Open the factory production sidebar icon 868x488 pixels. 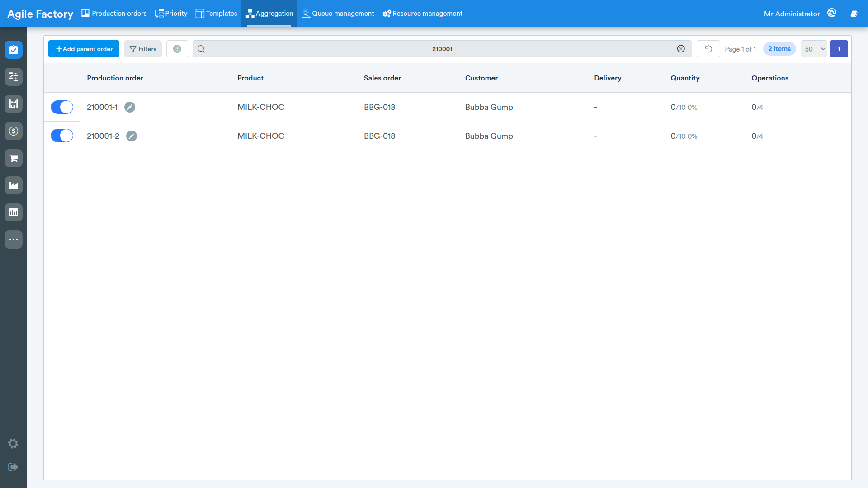14,185
